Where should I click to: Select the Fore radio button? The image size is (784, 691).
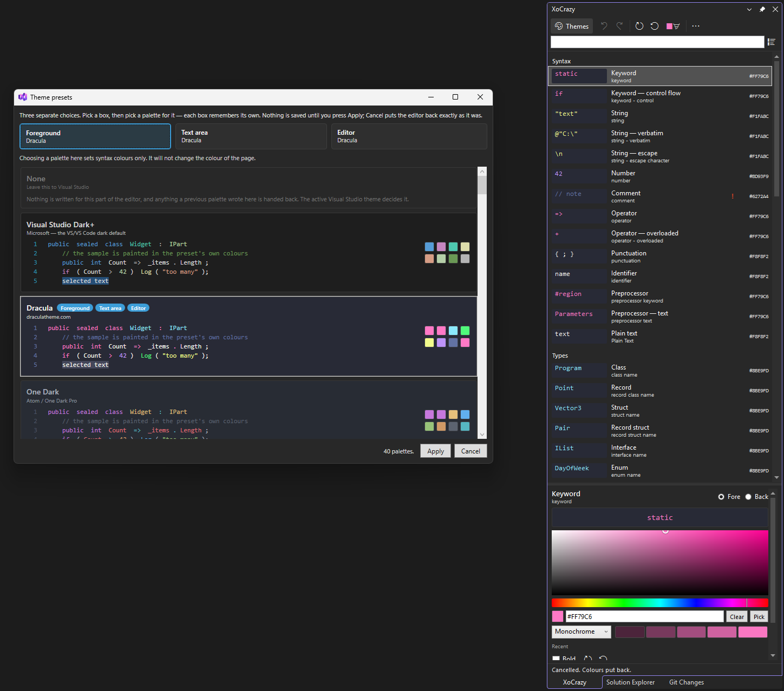click(x=729, y=497)
